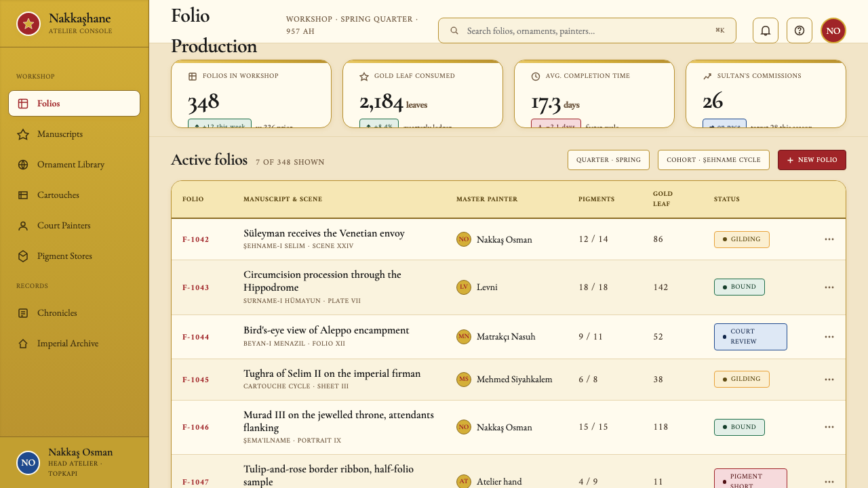Click Matrakçı Nasuh's MN avatar
The image size is (868, 488).
coord(464,336)
